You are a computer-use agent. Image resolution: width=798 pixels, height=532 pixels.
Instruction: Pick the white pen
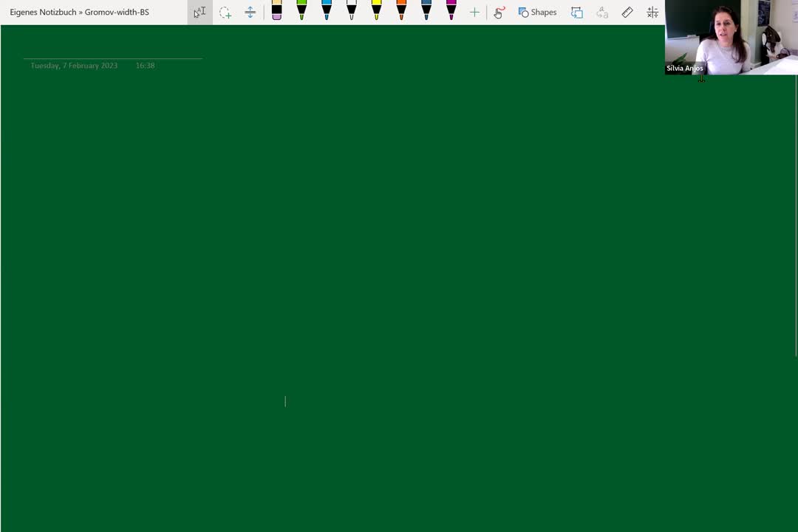click(352, 11)
